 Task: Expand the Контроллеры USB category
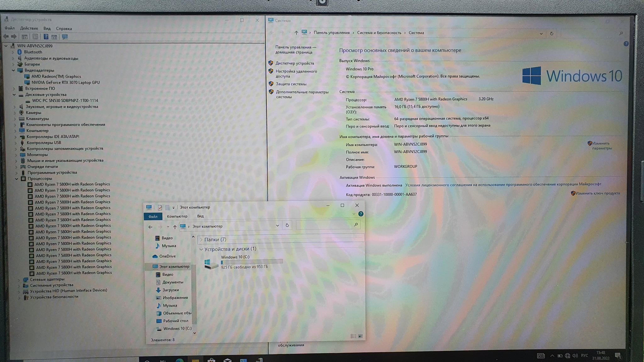pos(15,143)
